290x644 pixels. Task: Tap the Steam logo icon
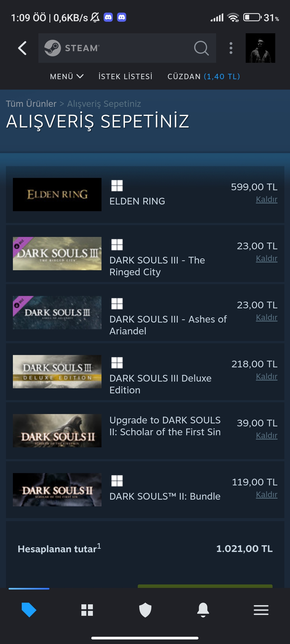(53, 48)
